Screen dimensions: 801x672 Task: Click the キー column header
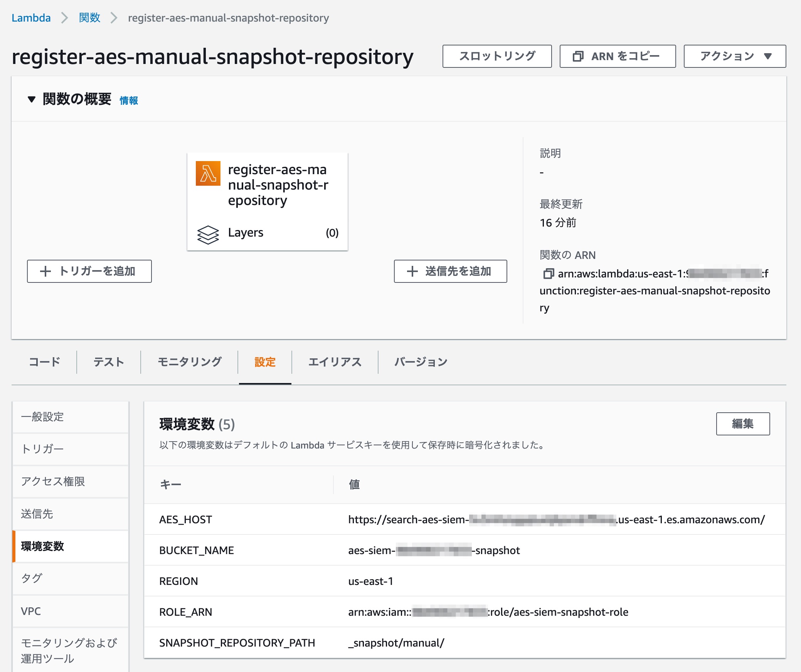pos(170,484)
